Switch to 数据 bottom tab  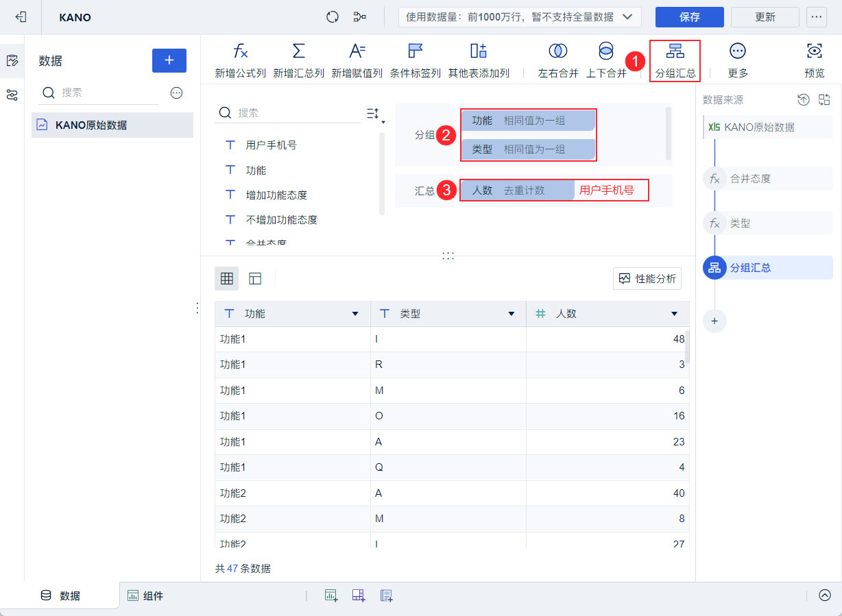60,595
